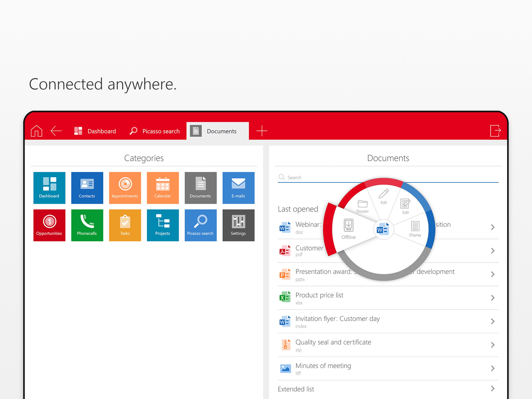The image size is (532, 399).
Task: Open the Contacts category tile
Action: click(87, 188)
